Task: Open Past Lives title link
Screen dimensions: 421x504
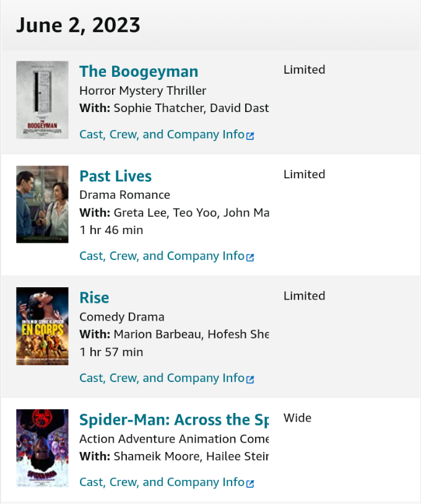Action: [115, 176]
